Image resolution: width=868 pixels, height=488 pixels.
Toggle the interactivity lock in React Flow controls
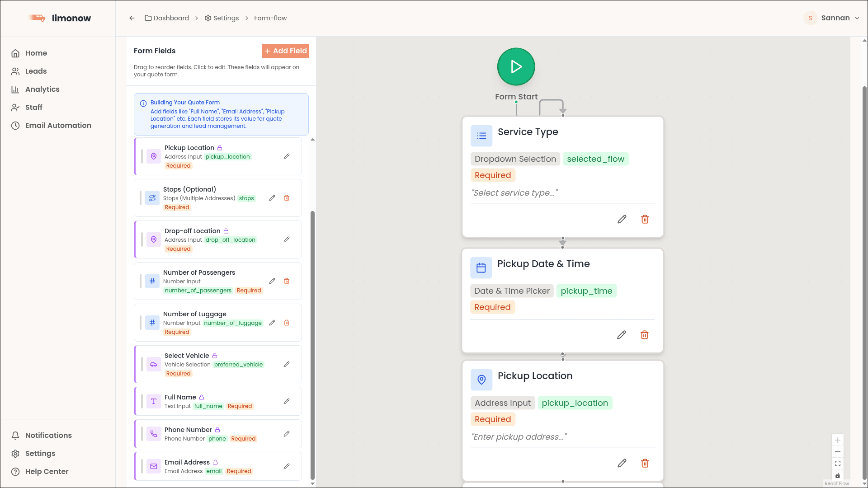point(838,475)
